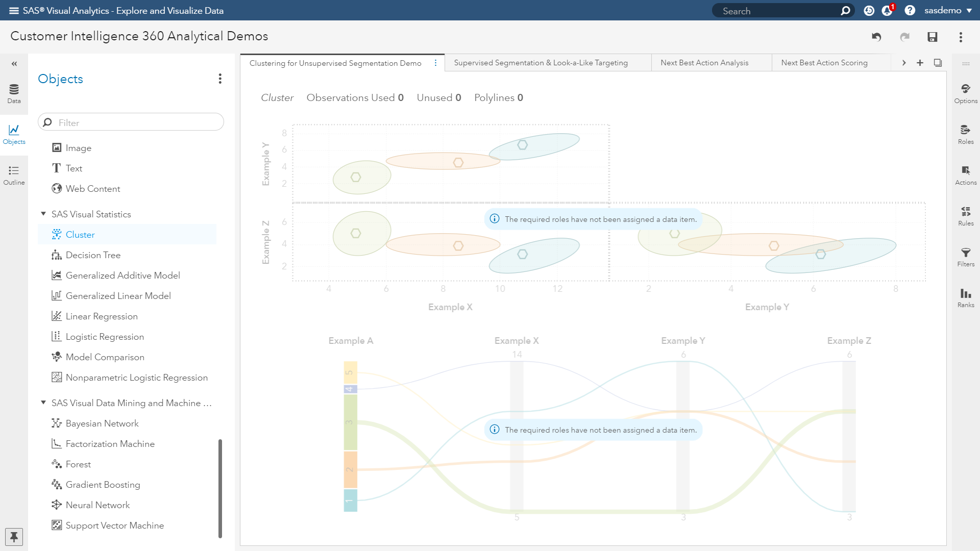Open the main hamburger menu
The height and width of the screenshot is (551, 980).
coord(14,11)
